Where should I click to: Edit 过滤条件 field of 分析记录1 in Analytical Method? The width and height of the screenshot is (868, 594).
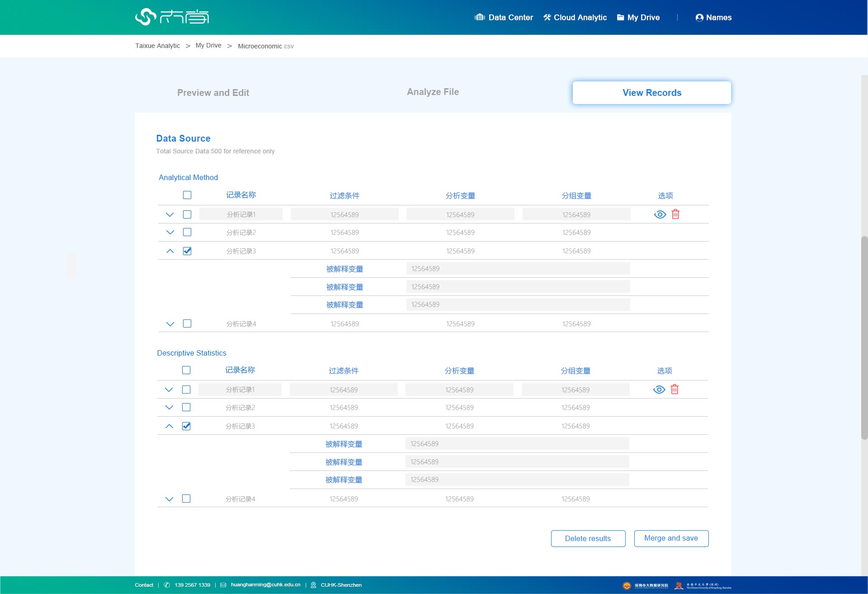point(344,214)
